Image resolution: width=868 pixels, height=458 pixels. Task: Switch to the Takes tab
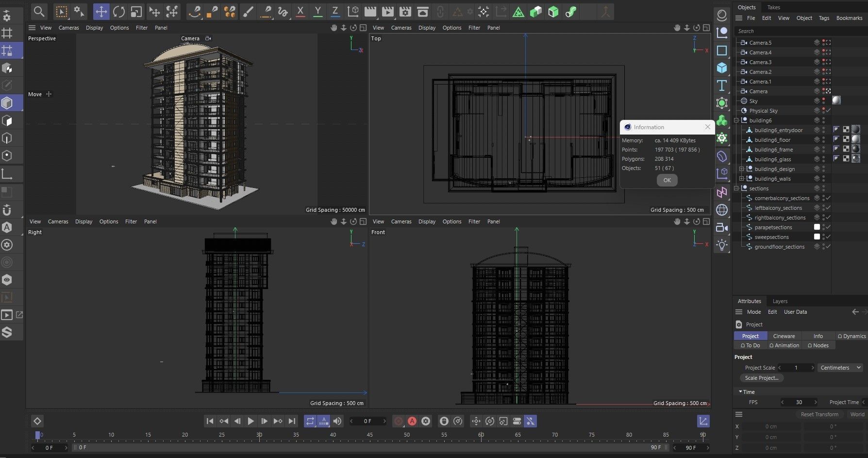pos(774,7)
